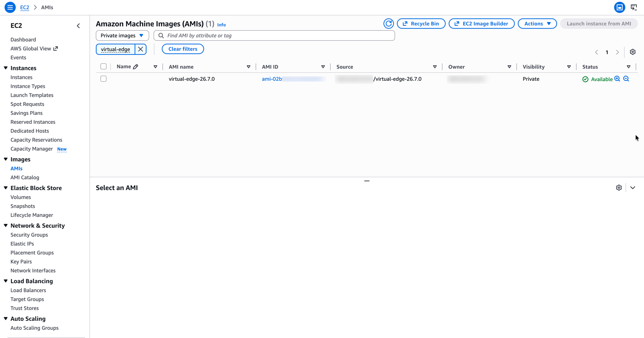This screenshot has width=644, height=338.
Task: Open EC2 Image Builder
Action: [482, 23]
